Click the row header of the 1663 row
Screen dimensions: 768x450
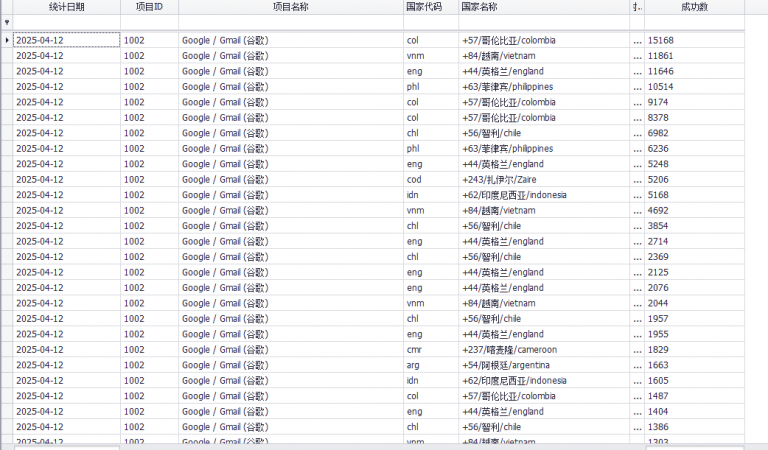point(7,365)
